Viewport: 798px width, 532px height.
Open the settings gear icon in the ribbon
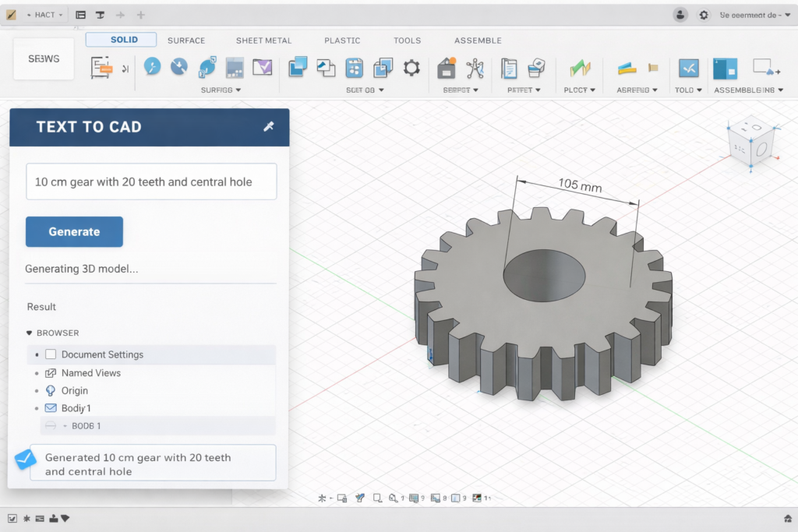click(x=411, y=68)
